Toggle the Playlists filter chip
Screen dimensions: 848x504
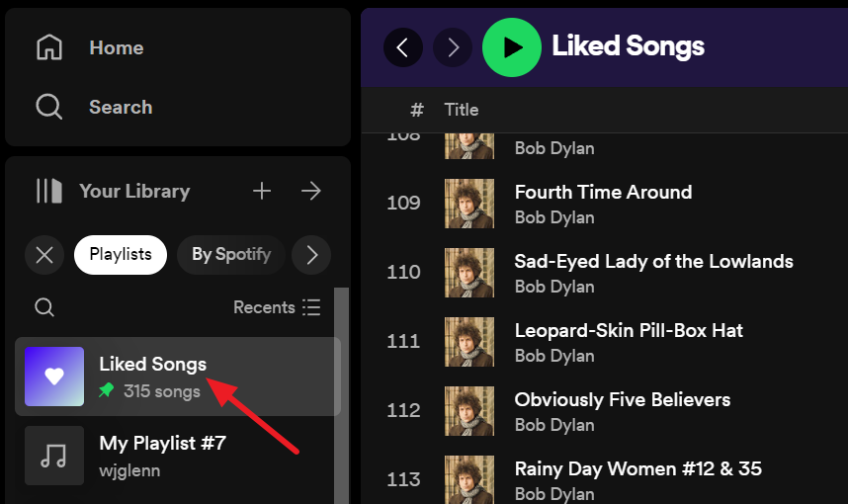coord(121,255)
